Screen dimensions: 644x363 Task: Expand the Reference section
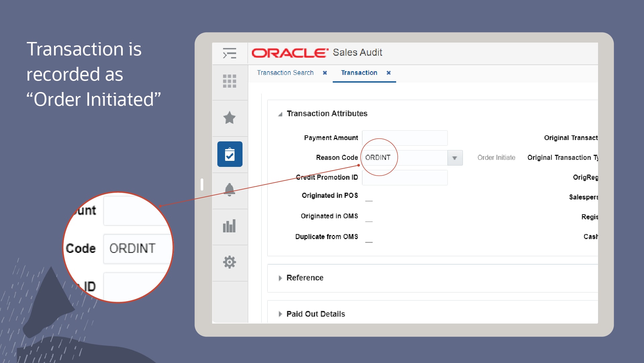pyautogui.click(x=280, y=278)
